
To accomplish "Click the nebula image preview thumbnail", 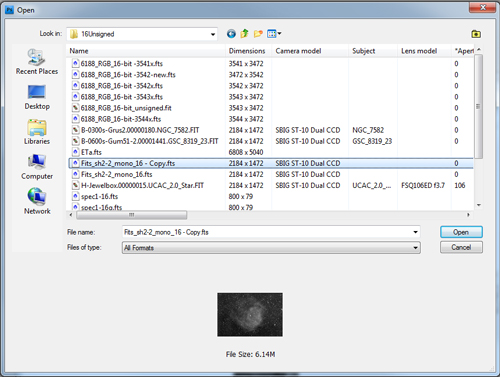I will (250, 315).
